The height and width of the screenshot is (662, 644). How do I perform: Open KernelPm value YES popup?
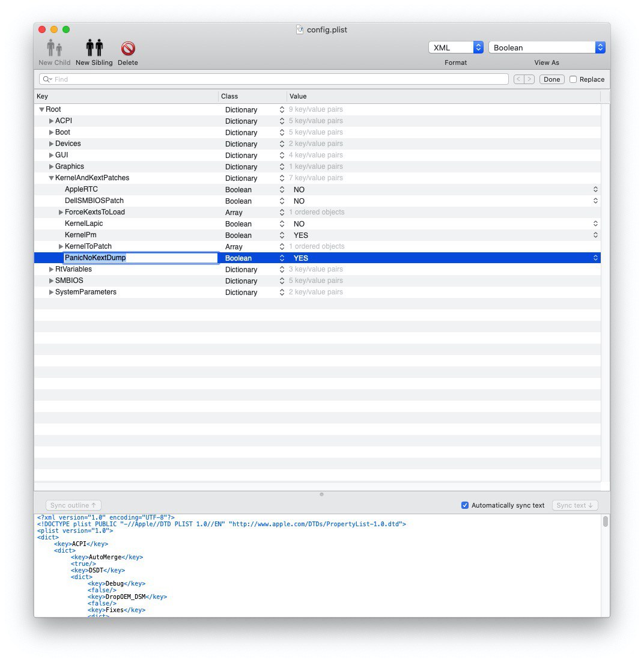pos(595,235)
